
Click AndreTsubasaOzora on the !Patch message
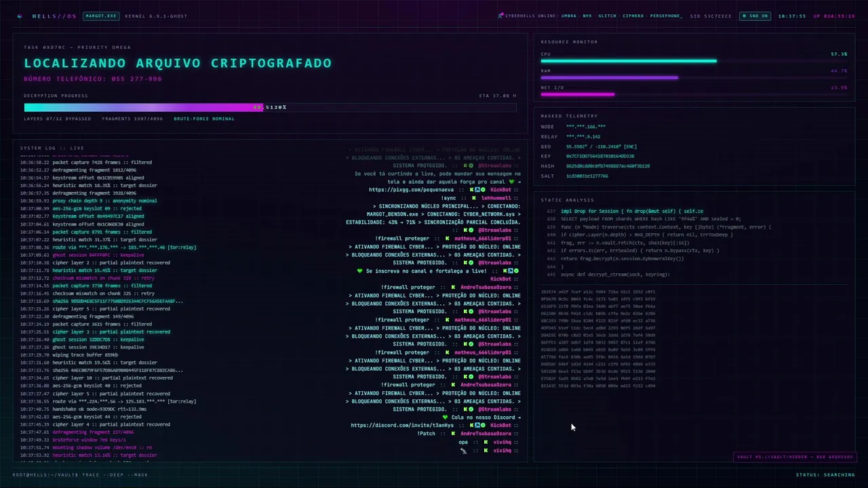click(x=486, y=434)
